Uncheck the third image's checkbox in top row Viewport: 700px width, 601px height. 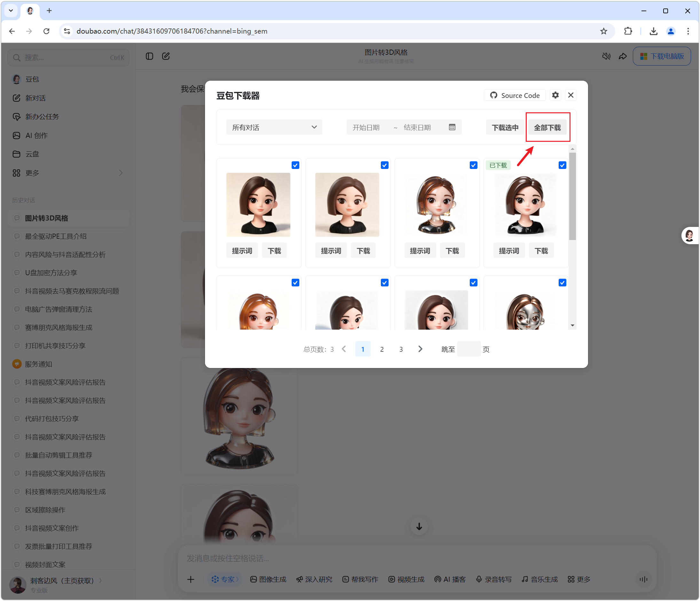(x=473, y=165)
